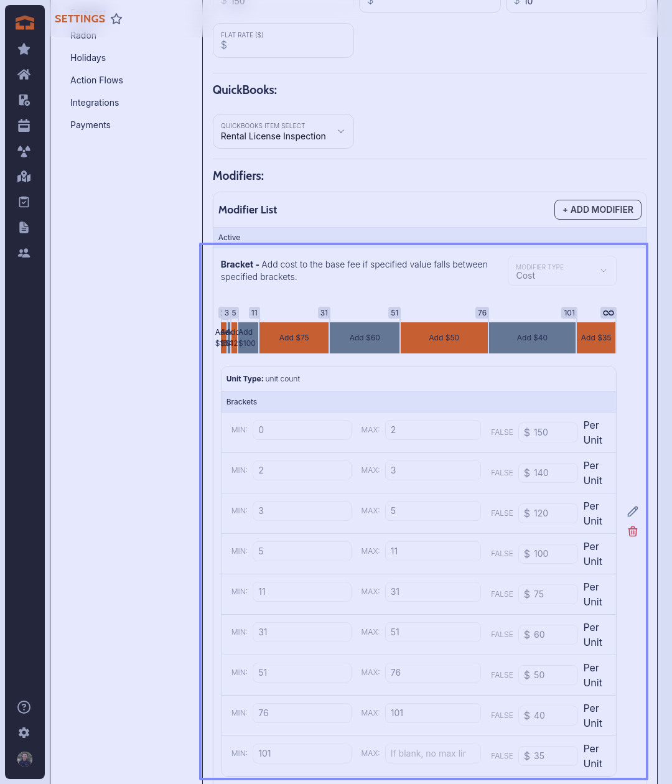Select Holidays in the settings menu
Screen dimensions: 672x784
[88, 58]
